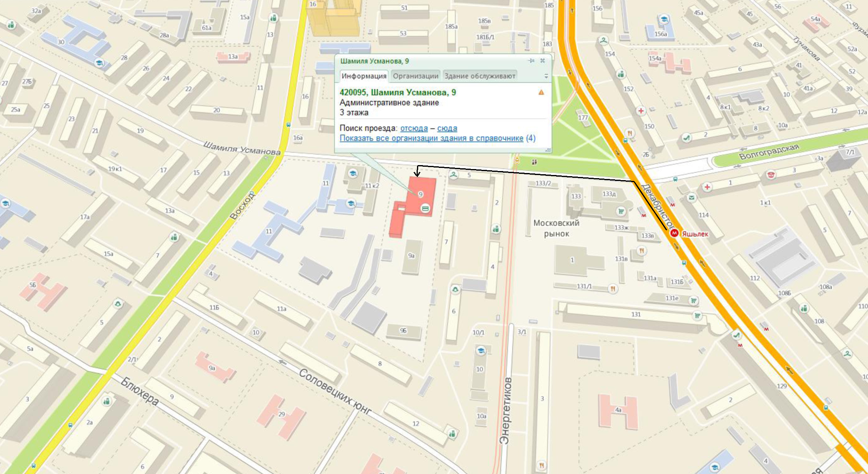Close the building info popup
Viewport: 868px width, 474px height.
[x=543, y=61]
